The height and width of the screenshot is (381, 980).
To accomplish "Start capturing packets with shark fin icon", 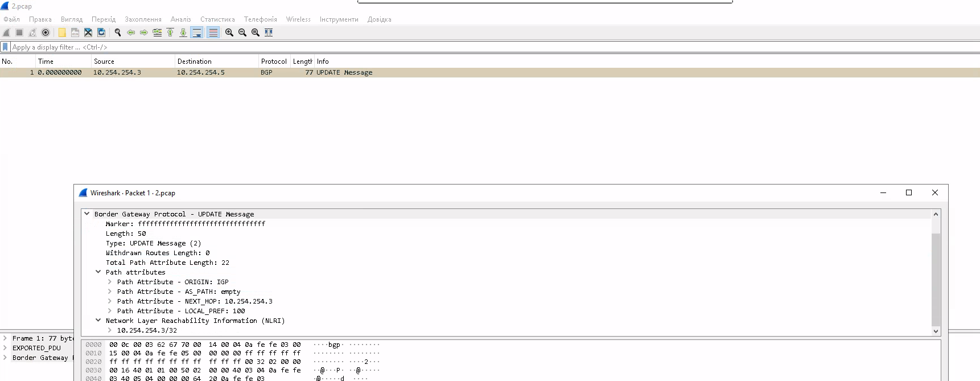I will click(x=6, y=32).
